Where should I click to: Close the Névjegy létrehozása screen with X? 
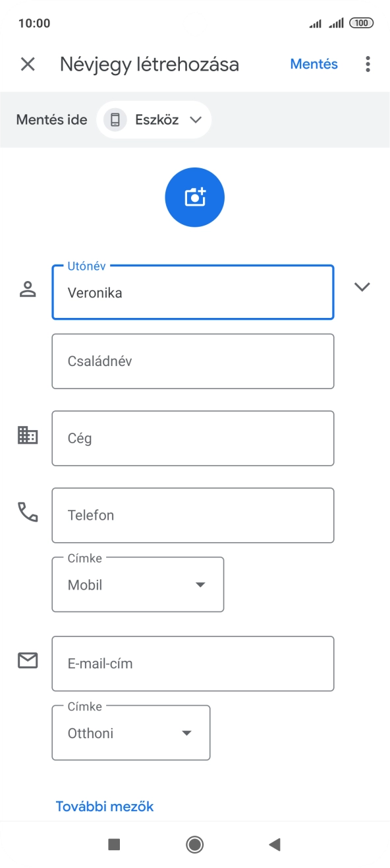pyautogui.click(x=27, y=64)
